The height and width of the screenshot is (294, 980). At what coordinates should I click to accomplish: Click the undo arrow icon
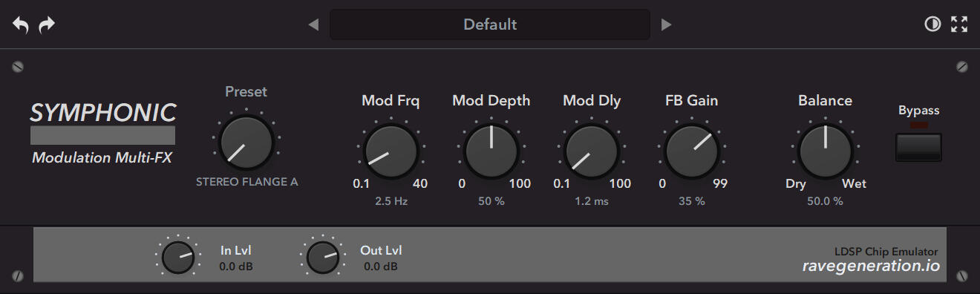(x=21, y=24)
